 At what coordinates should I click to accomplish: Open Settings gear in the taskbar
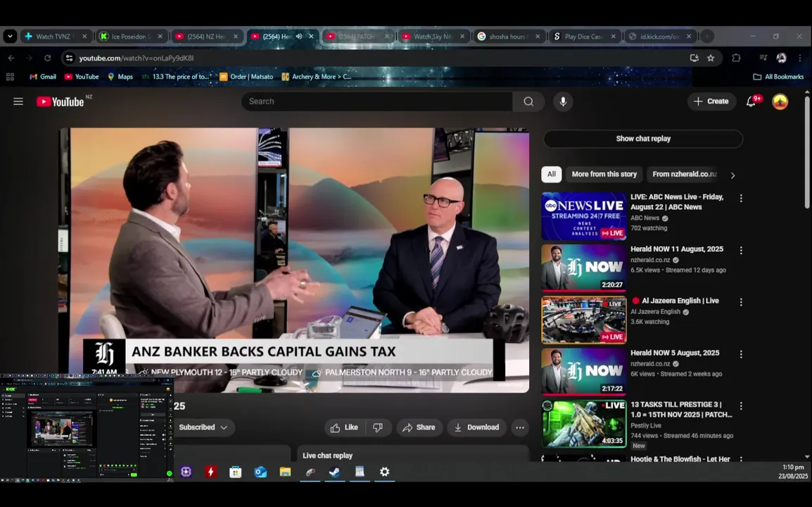(384, 472)
